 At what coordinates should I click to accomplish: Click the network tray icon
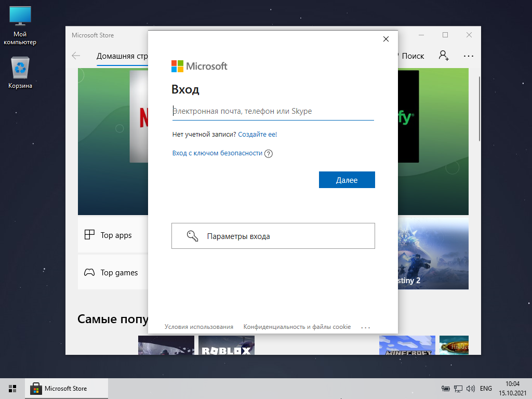coord(458,389)
